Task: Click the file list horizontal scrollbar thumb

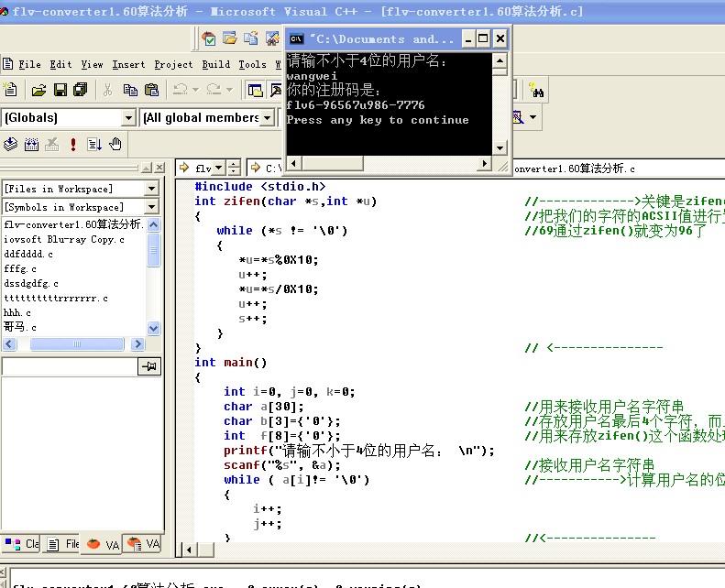Action: pyautogui.click(x=78, y=344)
